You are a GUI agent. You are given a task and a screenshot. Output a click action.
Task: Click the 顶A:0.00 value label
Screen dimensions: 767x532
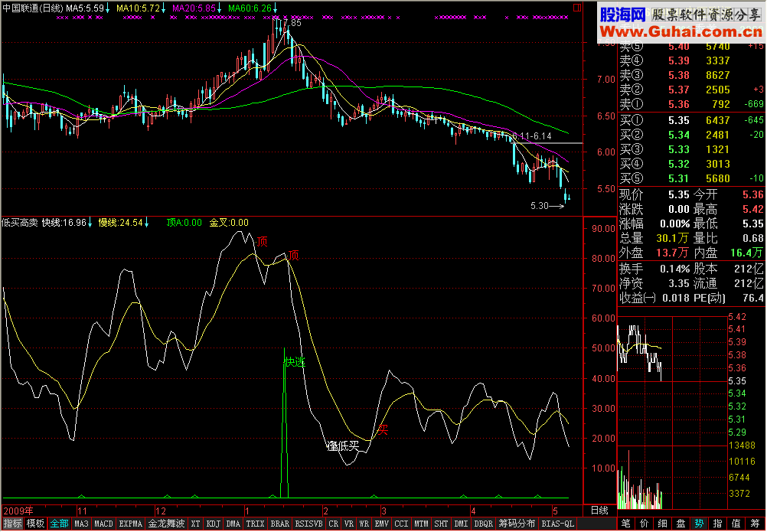(x=184, y=223)
